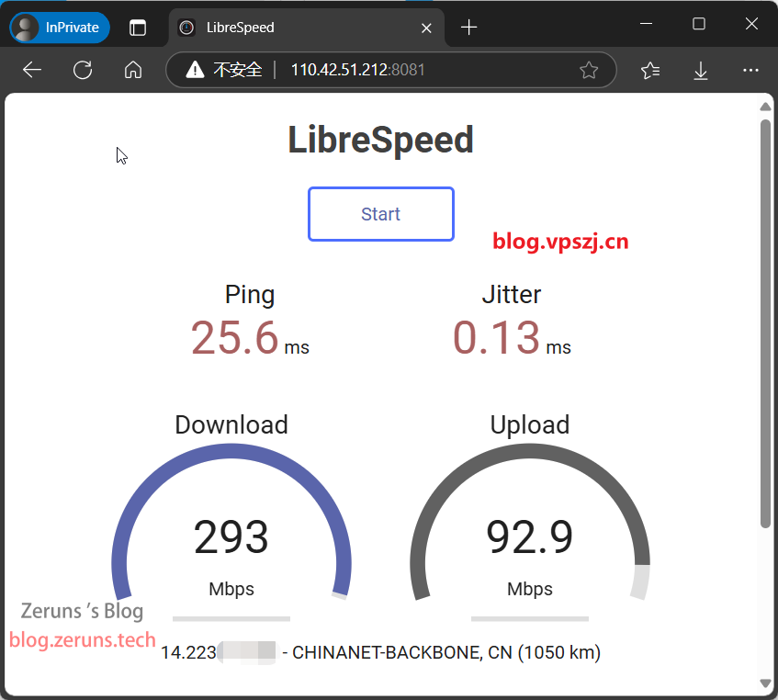Click the not secure warning triangle icon

pyautogui.click(x=194, y=70)
